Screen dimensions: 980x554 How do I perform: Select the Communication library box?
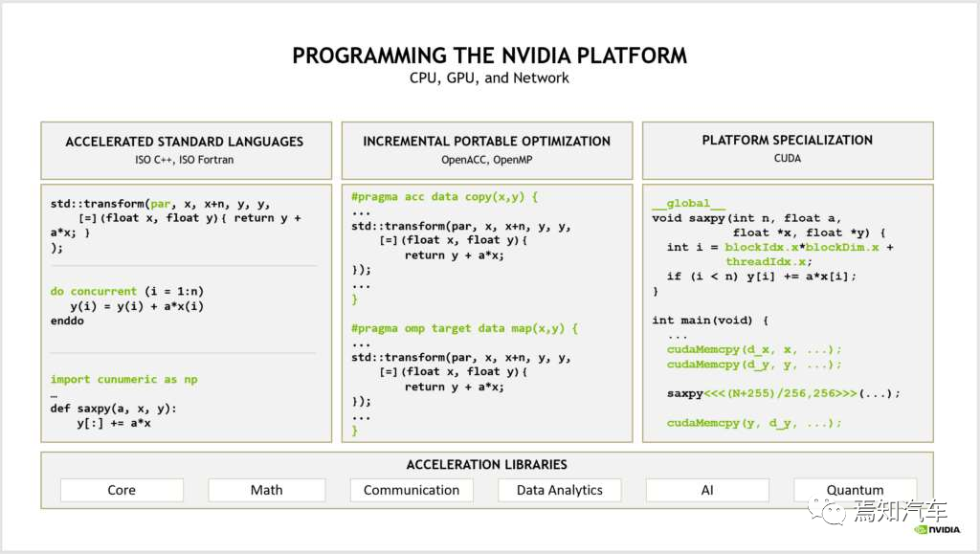pos(412,490)
